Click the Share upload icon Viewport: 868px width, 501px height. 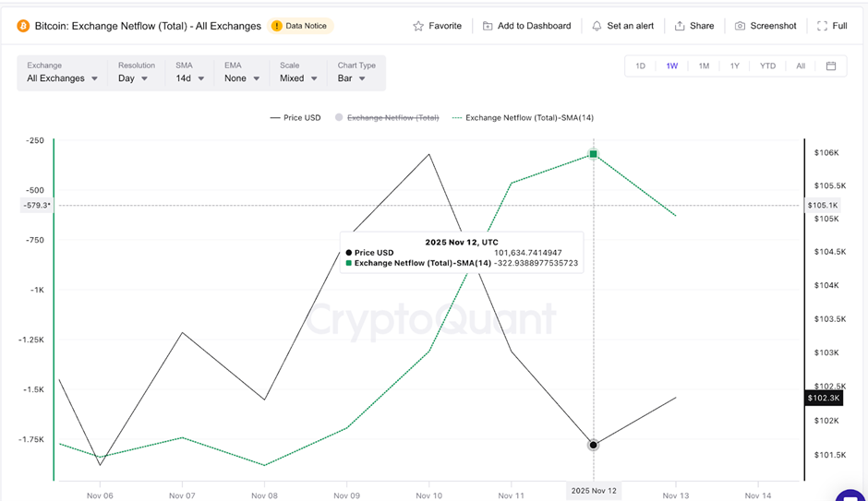coord(680,26)
